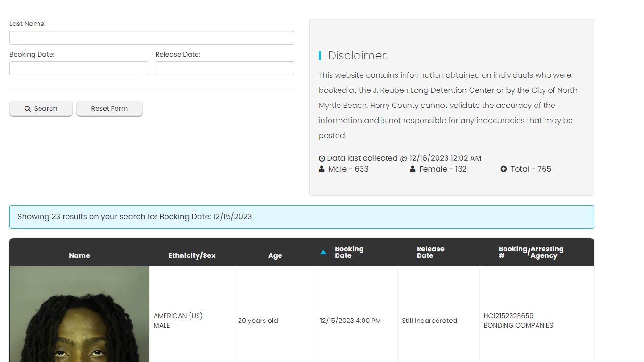Click the male person icon
The width and height of the screenshot is (644, 362).
click(322, 169)
